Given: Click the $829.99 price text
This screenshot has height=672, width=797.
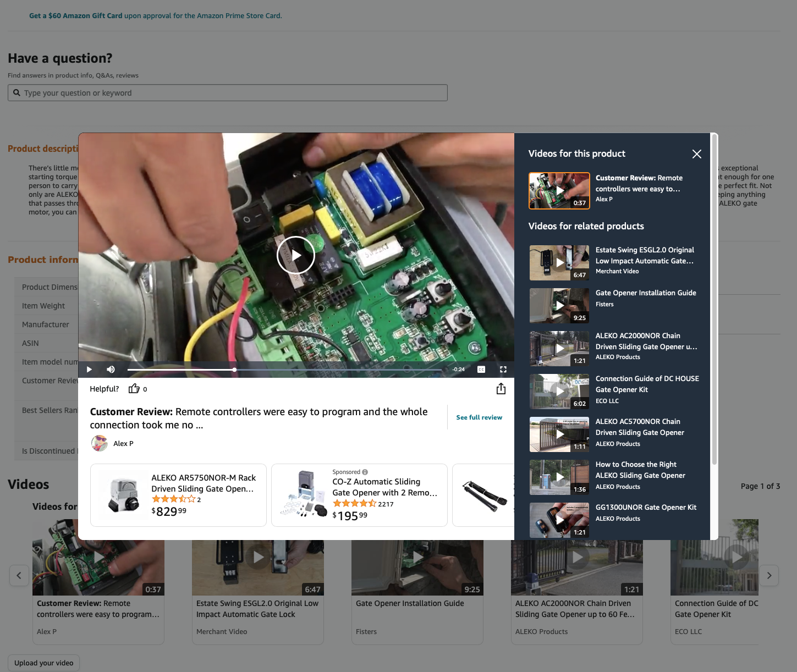Looking at the screenshot, I should click(x=169, y=511).
